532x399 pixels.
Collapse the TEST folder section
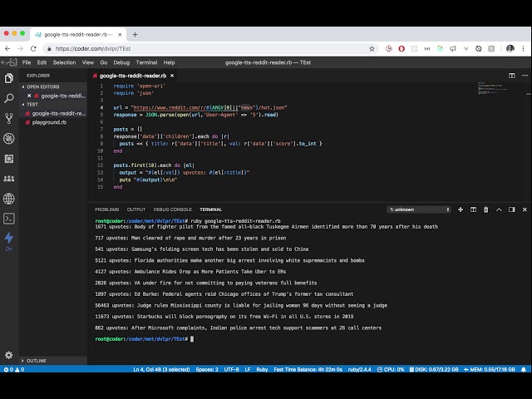pyautogui.click(x=32, y=105)
